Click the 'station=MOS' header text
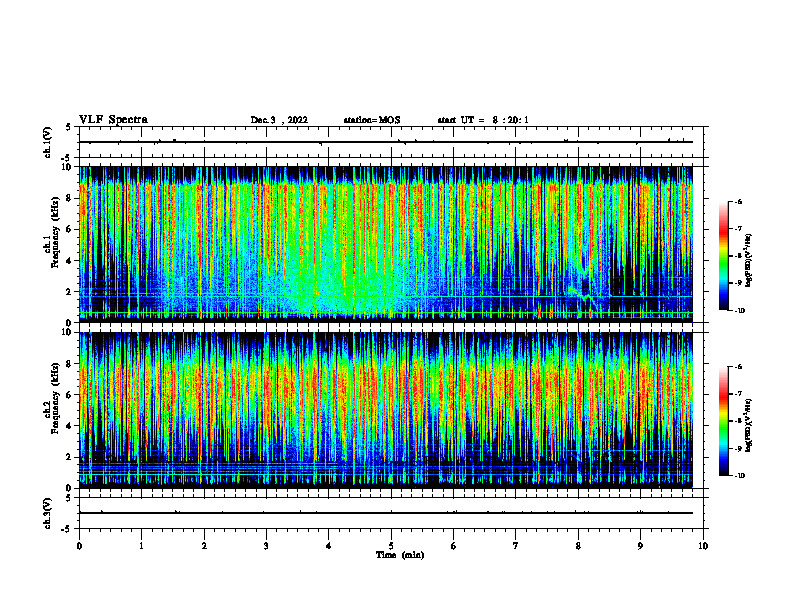Viewport: 792px width, 612px height. (372, 120)
